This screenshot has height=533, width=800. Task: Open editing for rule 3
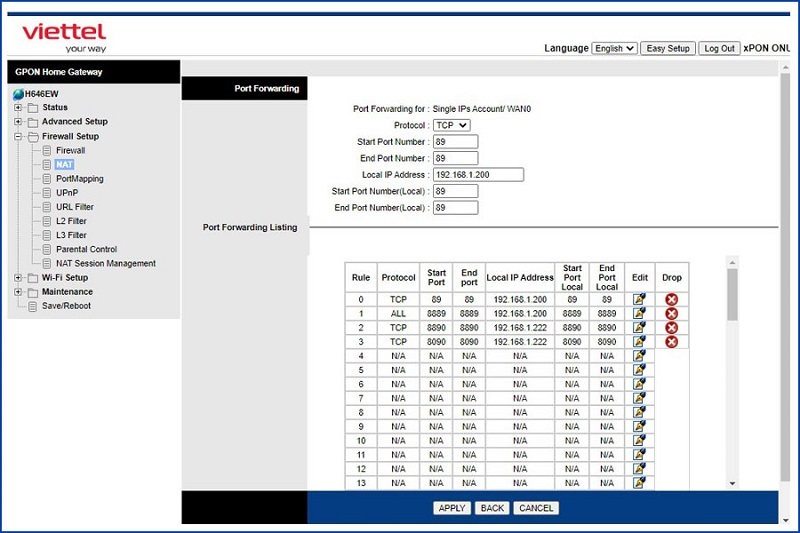(639, 341)
